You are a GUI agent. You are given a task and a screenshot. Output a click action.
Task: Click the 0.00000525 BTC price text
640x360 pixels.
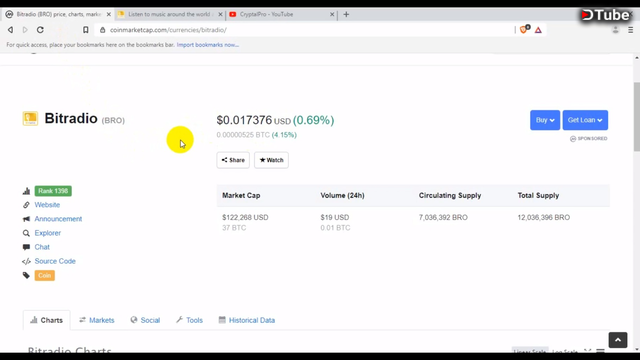243,135
